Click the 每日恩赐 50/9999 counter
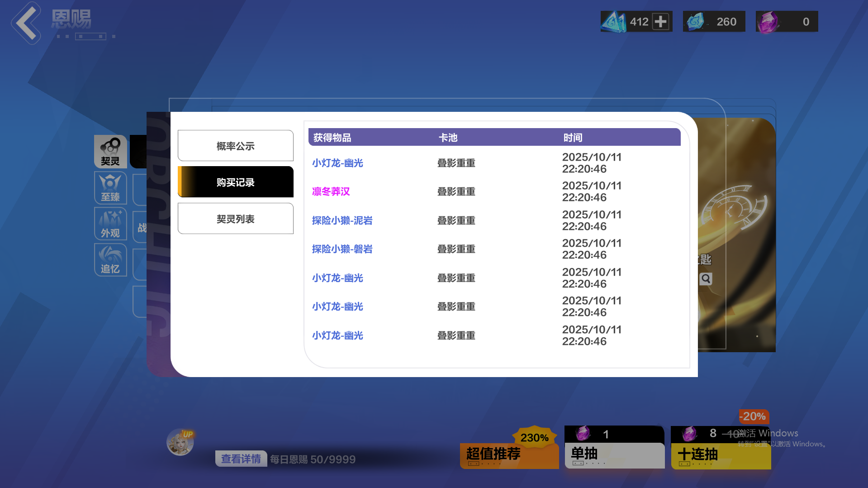The height and width of the screenshot is (488, 868). pos(313,459)
